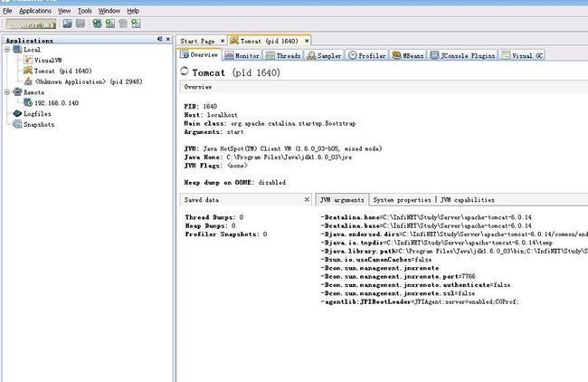This screenshot has height=382, width=588.
Task: Select the VisualVM application icon in the tree
Action: [28, 60]
